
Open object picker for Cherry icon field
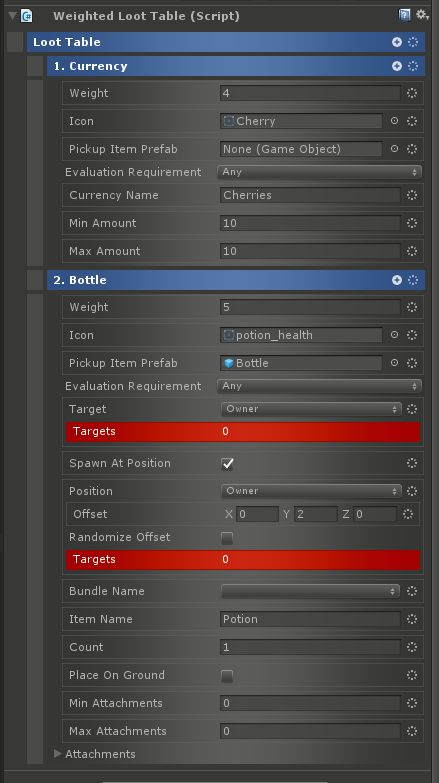(395, 121)
